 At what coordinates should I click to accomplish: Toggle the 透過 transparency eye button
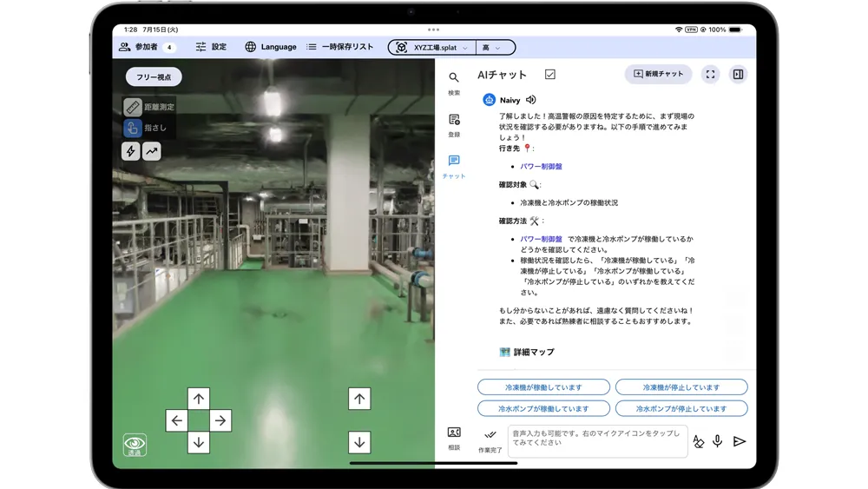point(135,445)
